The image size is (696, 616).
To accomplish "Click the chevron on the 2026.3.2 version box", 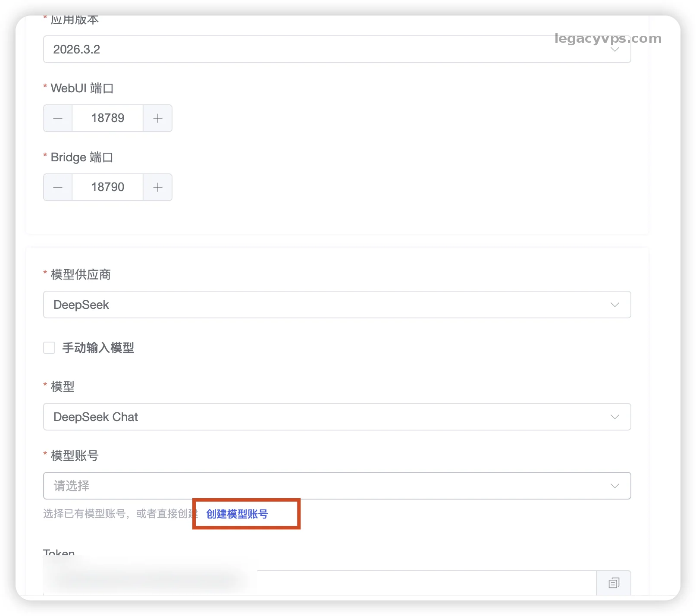I will coord(614,50).
